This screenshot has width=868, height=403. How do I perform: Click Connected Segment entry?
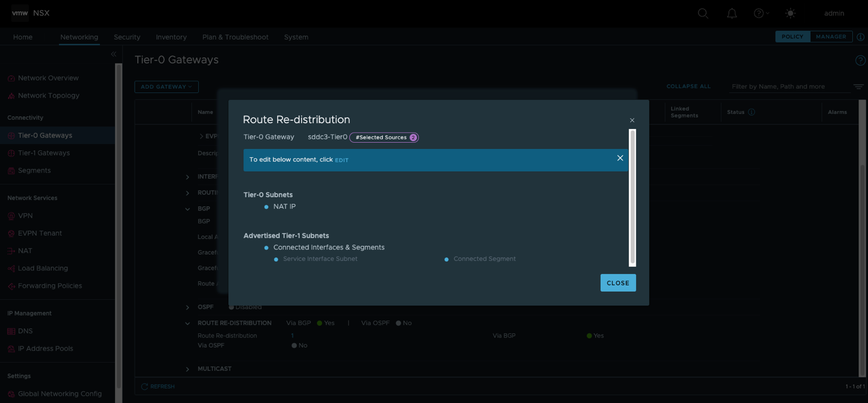coord(484,259)
